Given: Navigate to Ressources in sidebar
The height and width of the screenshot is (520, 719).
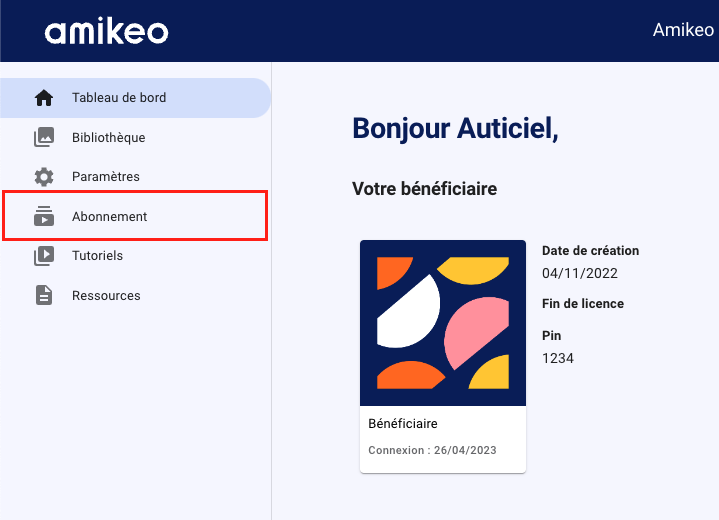Looking at the screenshot, I should click(x=135, y=295).
